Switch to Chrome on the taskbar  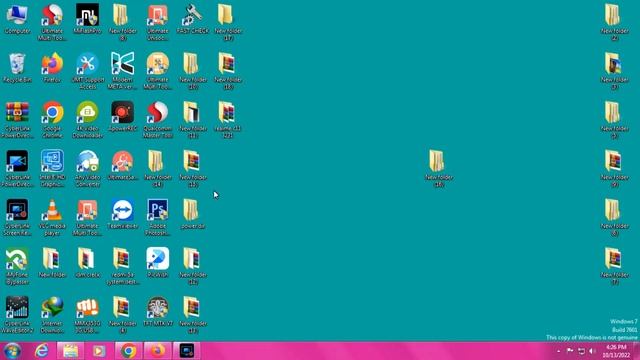(128, 351)
